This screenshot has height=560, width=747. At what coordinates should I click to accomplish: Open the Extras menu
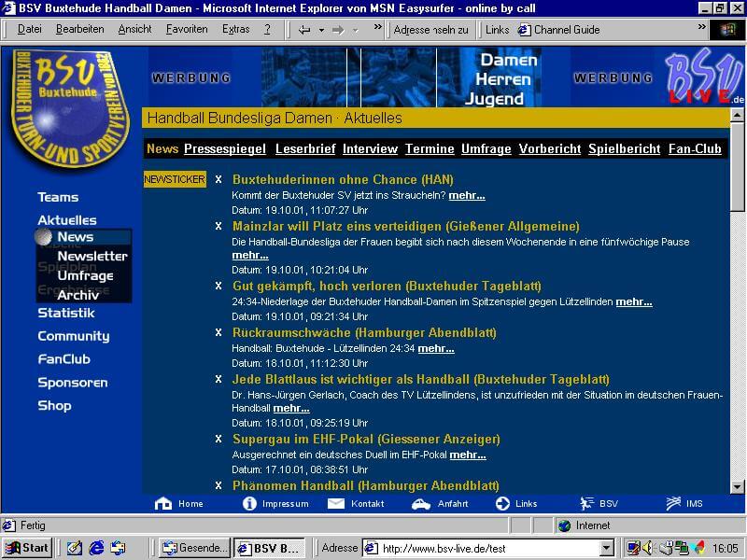pyautogui.click(x=236, y=30)
